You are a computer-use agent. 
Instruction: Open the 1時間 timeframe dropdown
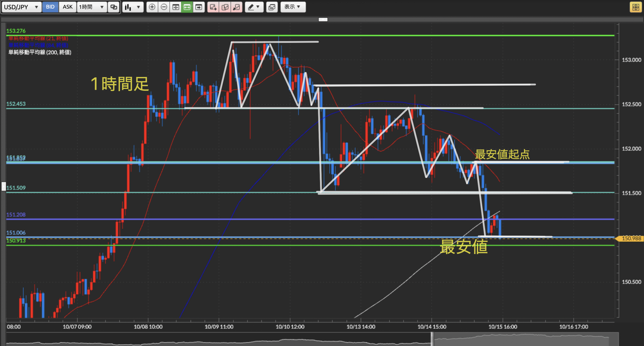point(92,7)
